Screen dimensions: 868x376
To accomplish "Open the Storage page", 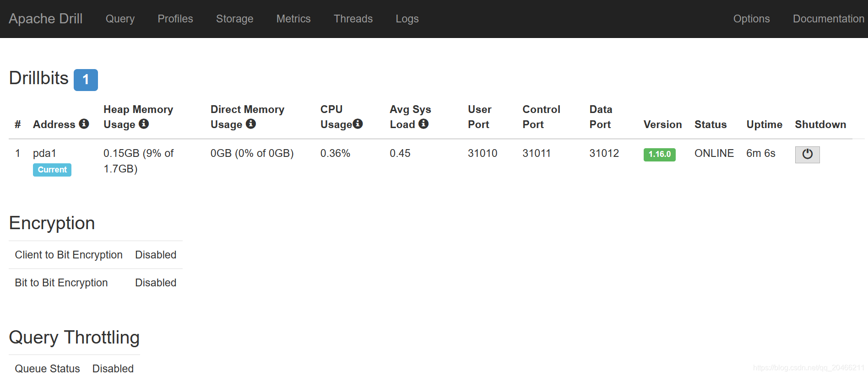I will tap(234, 19).
